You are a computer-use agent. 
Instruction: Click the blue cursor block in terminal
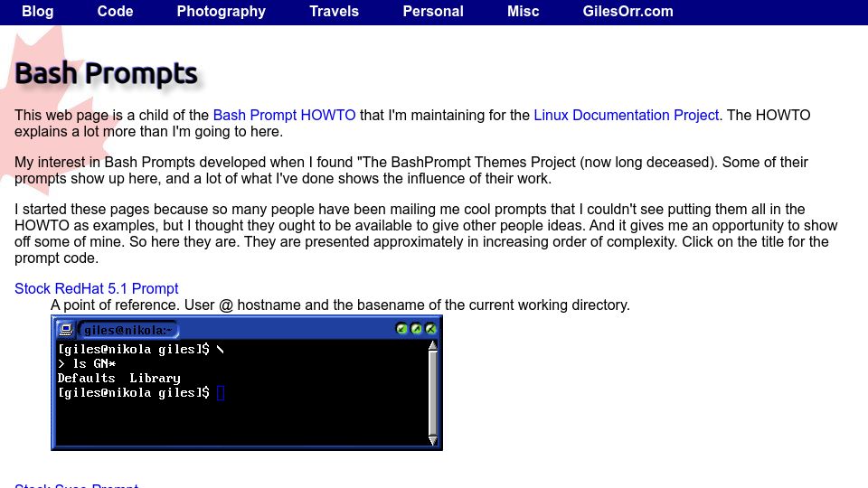point(221,393)
